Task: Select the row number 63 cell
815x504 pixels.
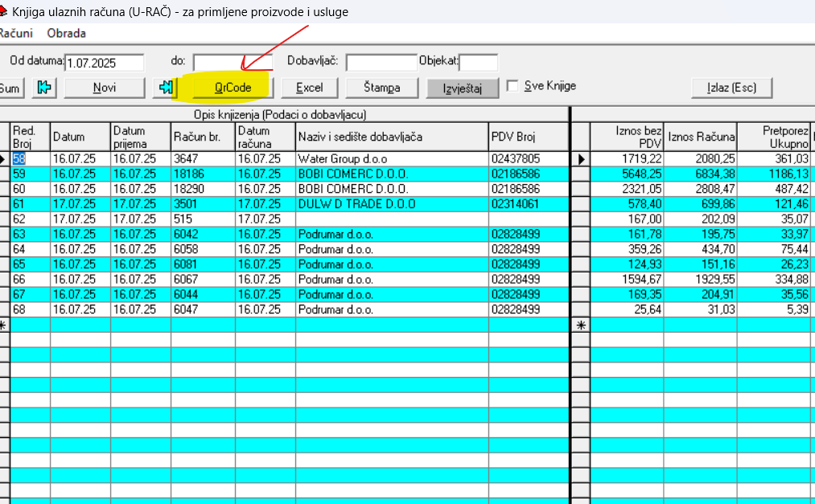Action: point(30,234)
